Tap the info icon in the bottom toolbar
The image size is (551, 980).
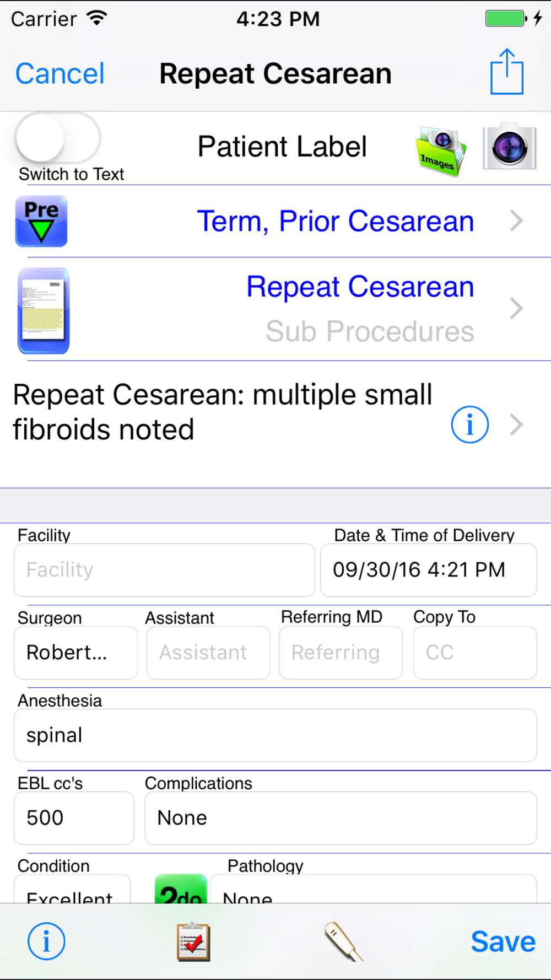point(46,941)
